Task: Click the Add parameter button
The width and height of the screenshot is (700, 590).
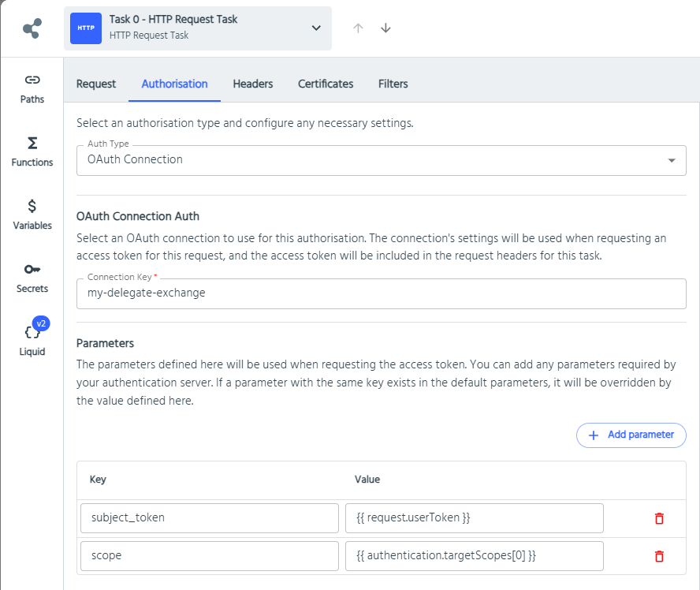Action: tap(631, 435)
